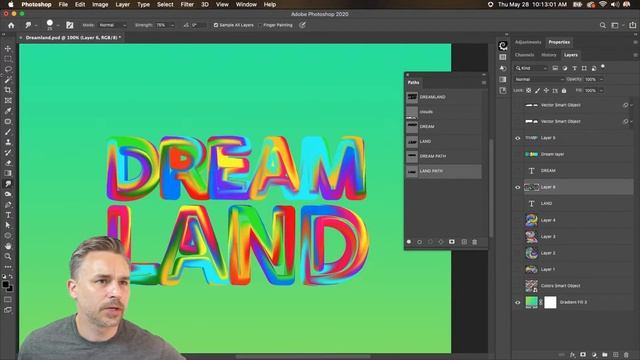
Task: Select the Eyedropper tool
Action: [8, 111]
